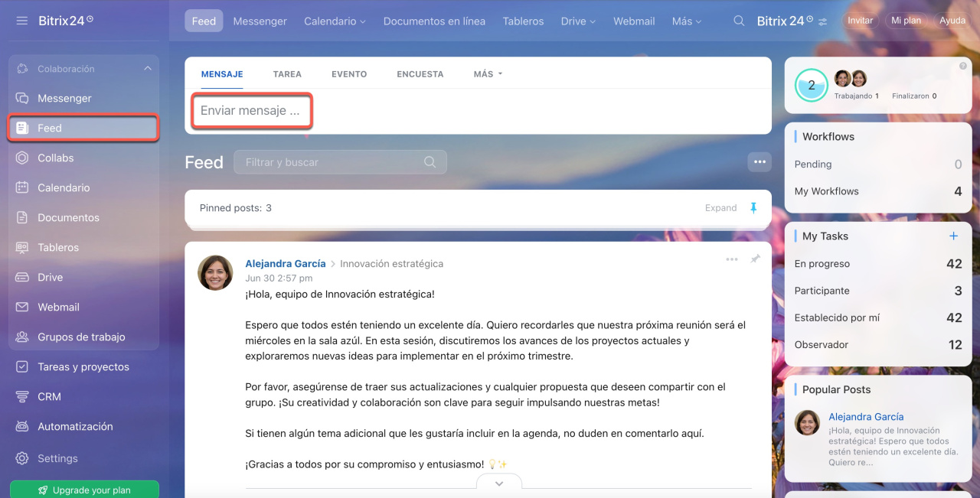Open the Innovación estratégica group link
Viewport: 980px width, 498px height.
(391, 263)
